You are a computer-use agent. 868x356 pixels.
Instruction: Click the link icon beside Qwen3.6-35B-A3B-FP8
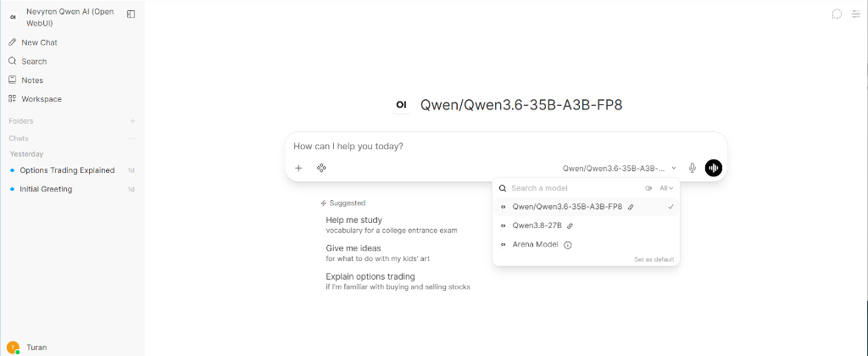(631, 207)
